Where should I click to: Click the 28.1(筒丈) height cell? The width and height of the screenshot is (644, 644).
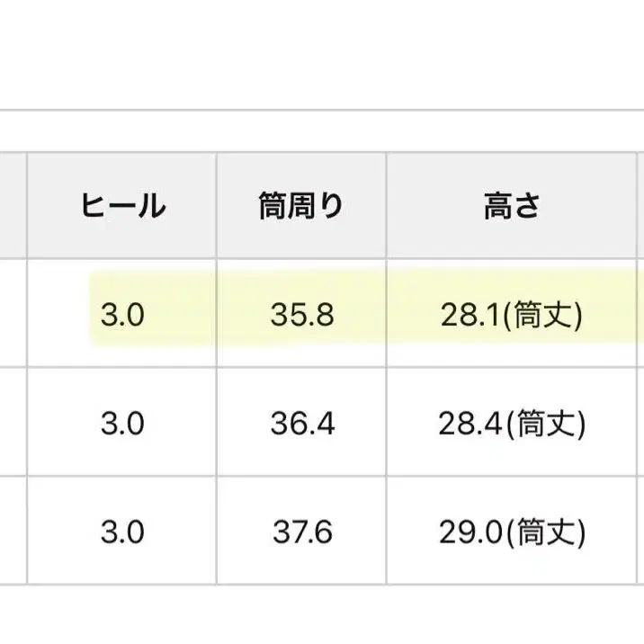[x=512, y=314]
